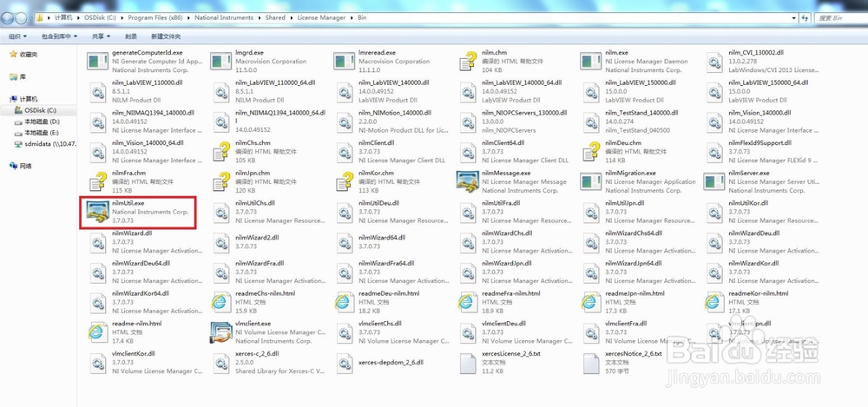Viewport: 868px width, 407px height.
Task: Select the nilmClient.dll icon
Action: (x=345, y=151)
